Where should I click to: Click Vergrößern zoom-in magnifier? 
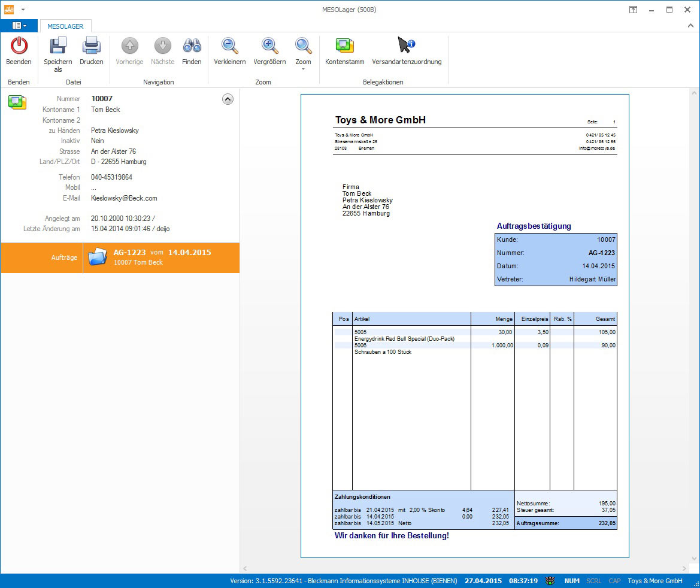click(x=269, y=46)
